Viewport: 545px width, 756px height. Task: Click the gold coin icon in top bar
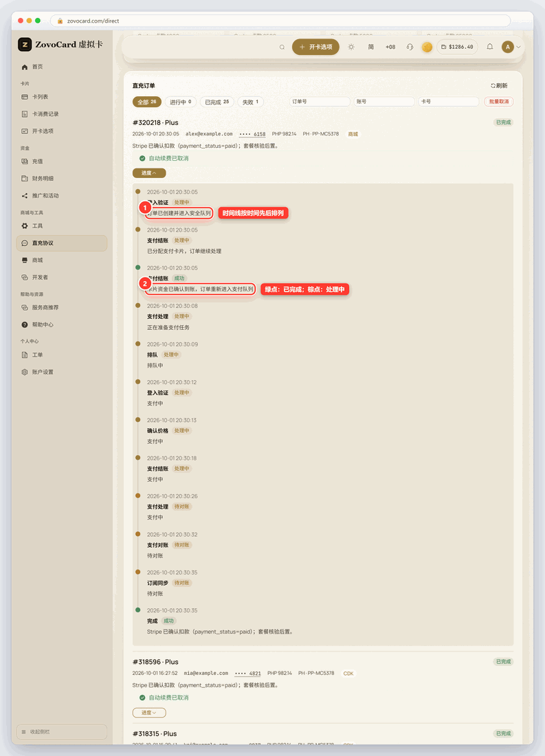click(427, 47)
